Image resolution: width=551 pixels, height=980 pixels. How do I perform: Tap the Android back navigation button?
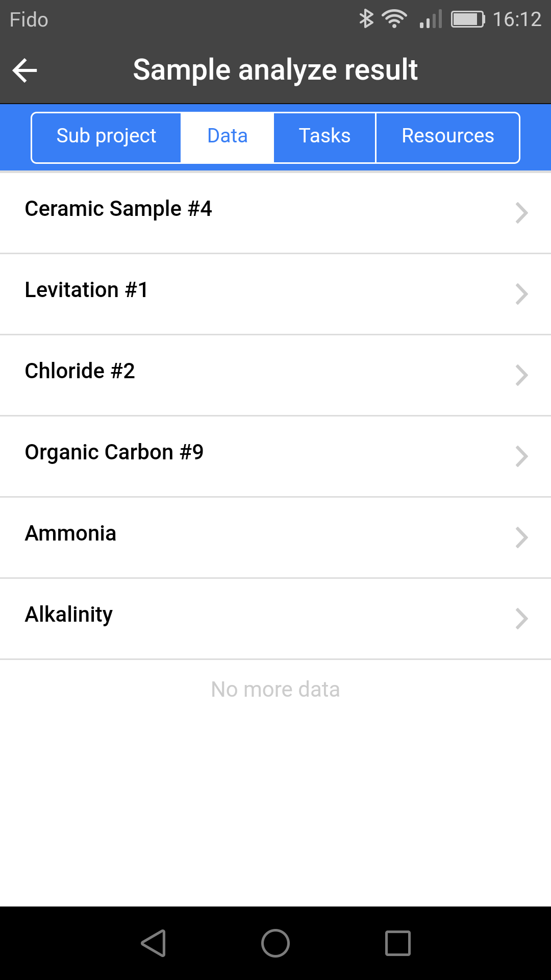coord(153,943)
